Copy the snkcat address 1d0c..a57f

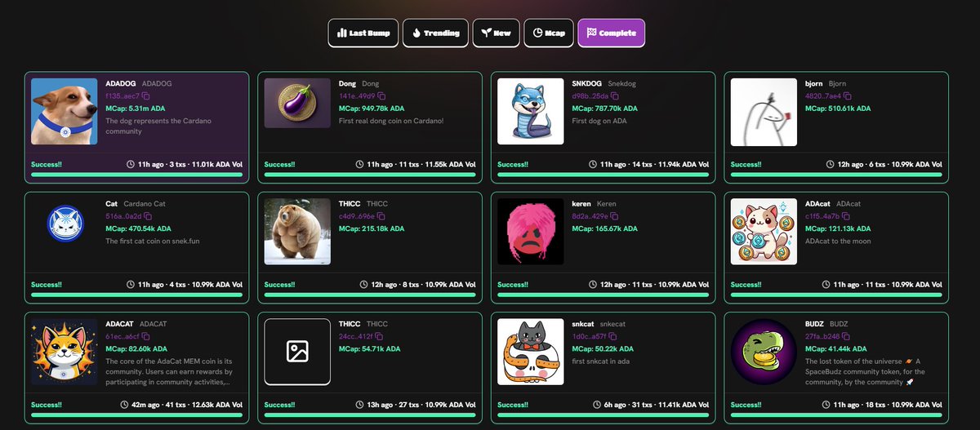pyautogui.click(x=613, y=336)
